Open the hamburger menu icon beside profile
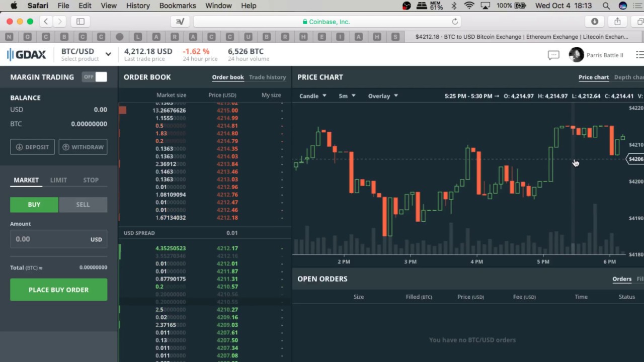The image size is (644, 362). 639,55
